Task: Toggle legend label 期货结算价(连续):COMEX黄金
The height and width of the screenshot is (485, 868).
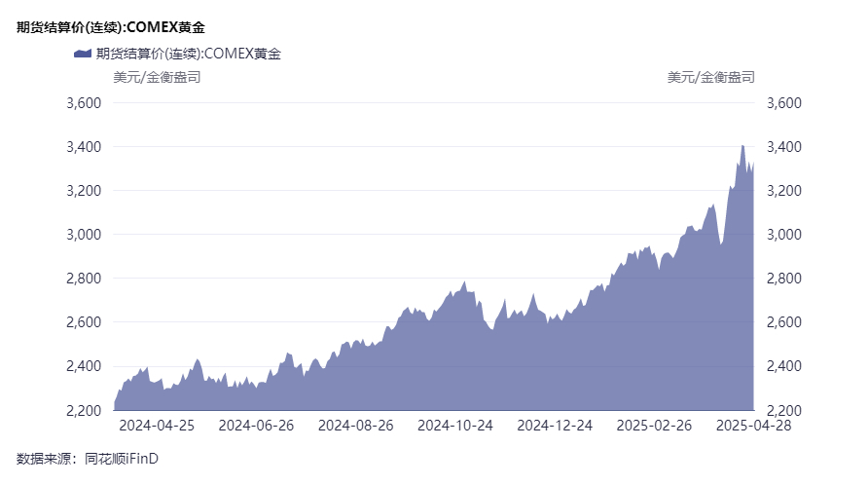Action: [188, 54]
